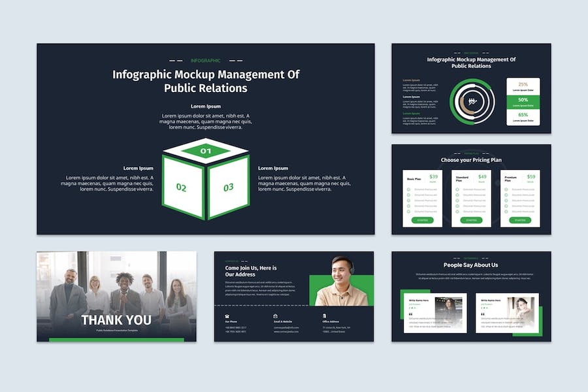Click the first check bullet in Basic Plan
This screenshot has height=392, width=588.
click(408, 189)
